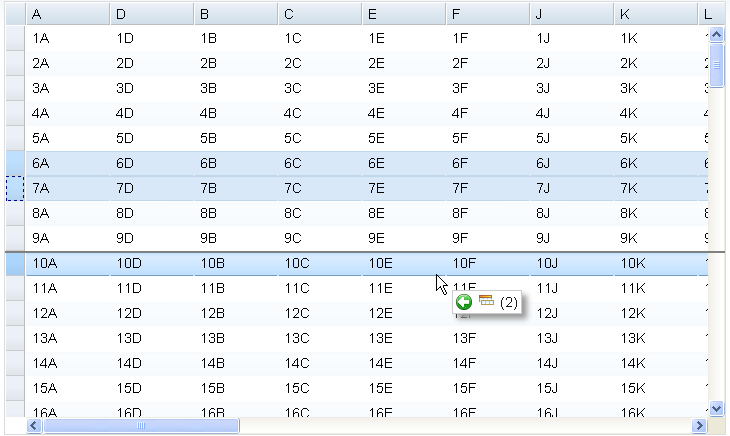Click the horizontal scrollbar right arrow

pos(699,425)
